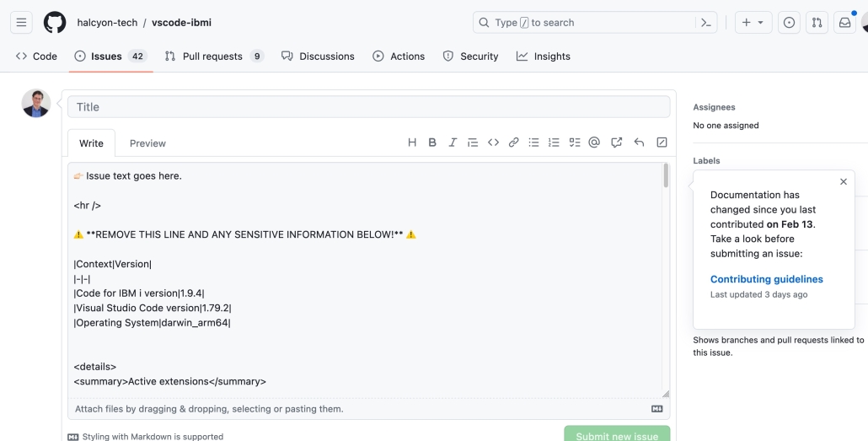Insert a saved reply

click(639, 143)
